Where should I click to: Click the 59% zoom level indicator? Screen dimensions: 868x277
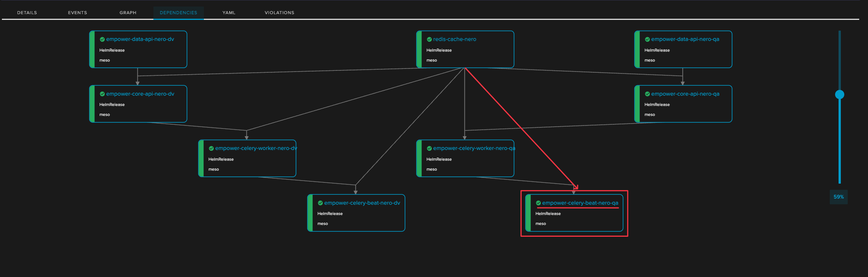tap(839, 197)
